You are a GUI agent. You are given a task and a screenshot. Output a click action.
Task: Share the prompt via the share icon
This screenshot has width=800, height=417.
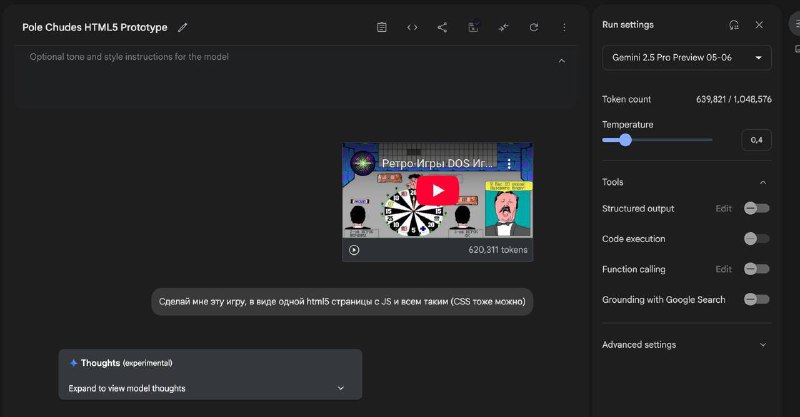point(442,28)
